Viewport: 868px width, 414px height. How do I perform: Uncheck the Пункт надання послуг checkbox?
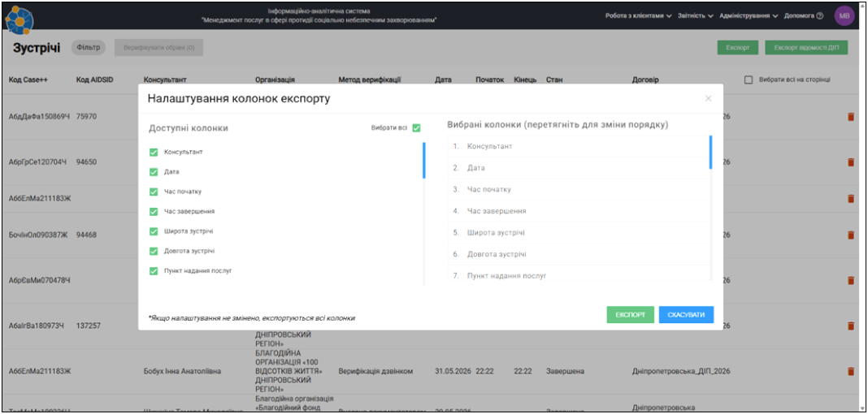(154, 271)
